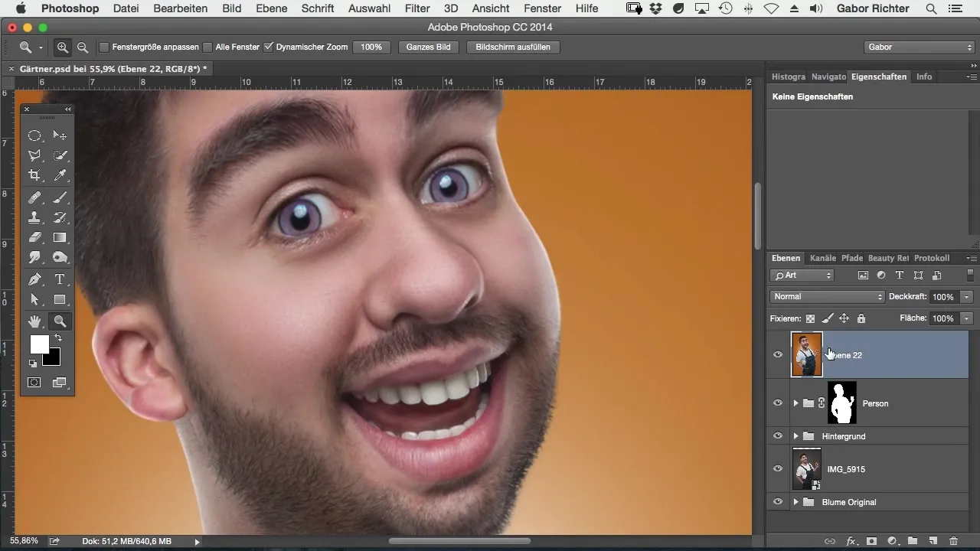The width and height of the screenshot is (980, 551).
Task: Lock layer position
Action: [x=844, y=318]
